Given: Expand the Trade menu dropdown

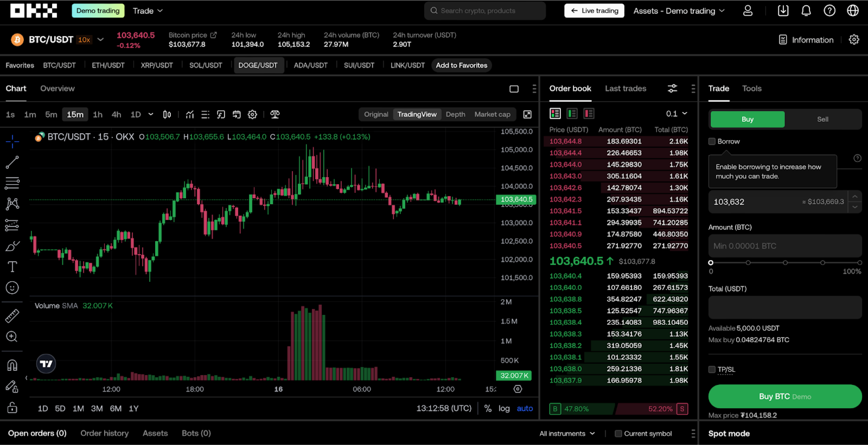Looking at the screenshot, I should click(148, 11).
